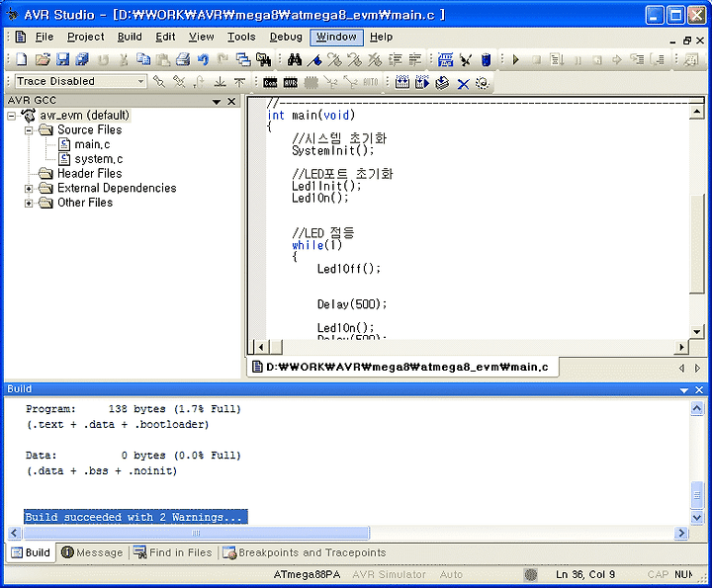Toggle bookmark with the blue flag icon

[314, 59]
